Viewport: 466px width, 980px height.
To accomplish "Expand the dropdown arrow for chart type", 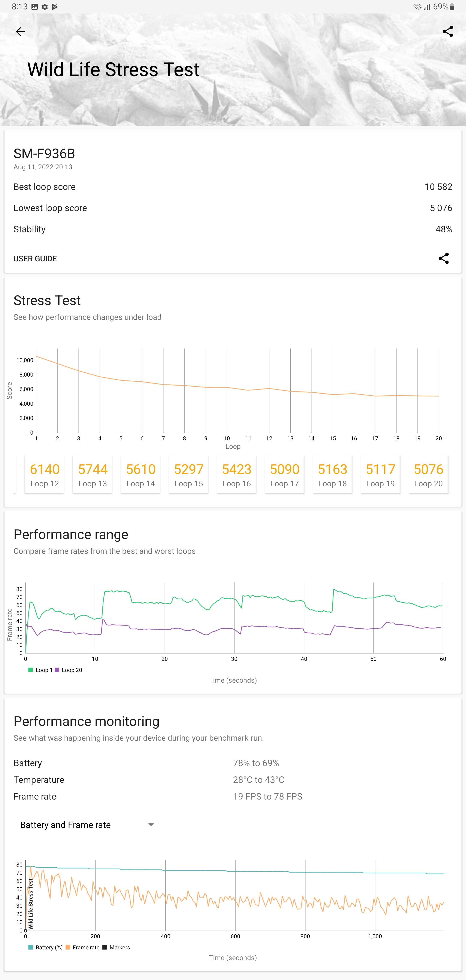I will coord(151,825).
